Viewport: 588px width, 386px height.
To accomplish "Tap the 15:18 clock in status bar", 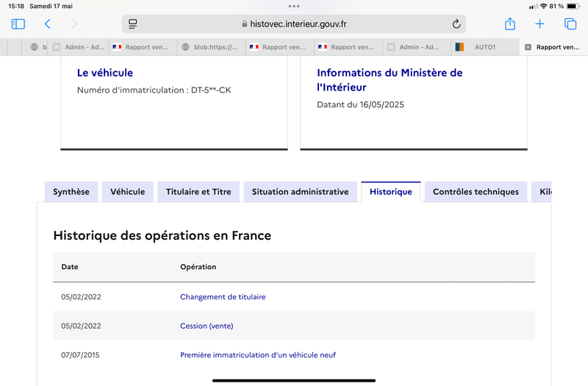I will click(16, 6).
